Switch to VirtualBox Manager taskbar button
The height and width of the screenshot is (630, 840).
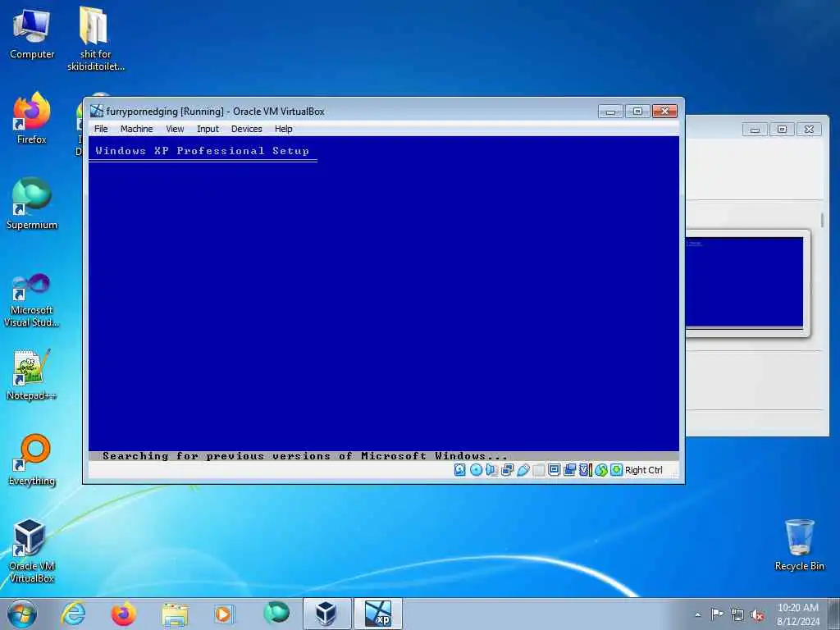click(326, 614)
